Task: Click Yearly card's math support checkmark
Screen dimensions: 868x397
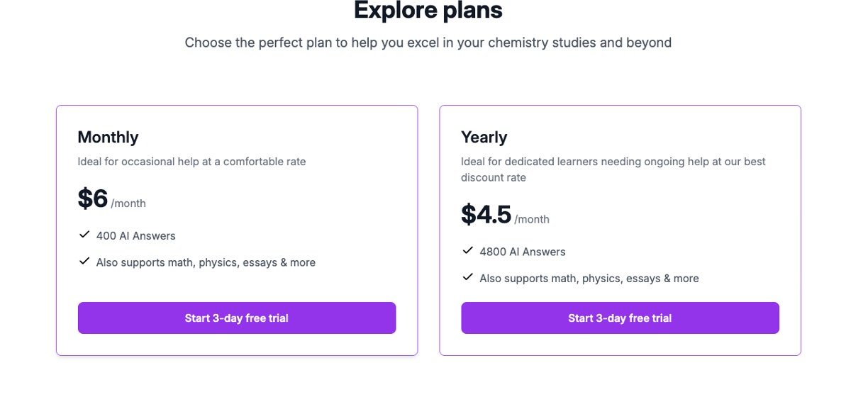Action: tap(467, 277)
